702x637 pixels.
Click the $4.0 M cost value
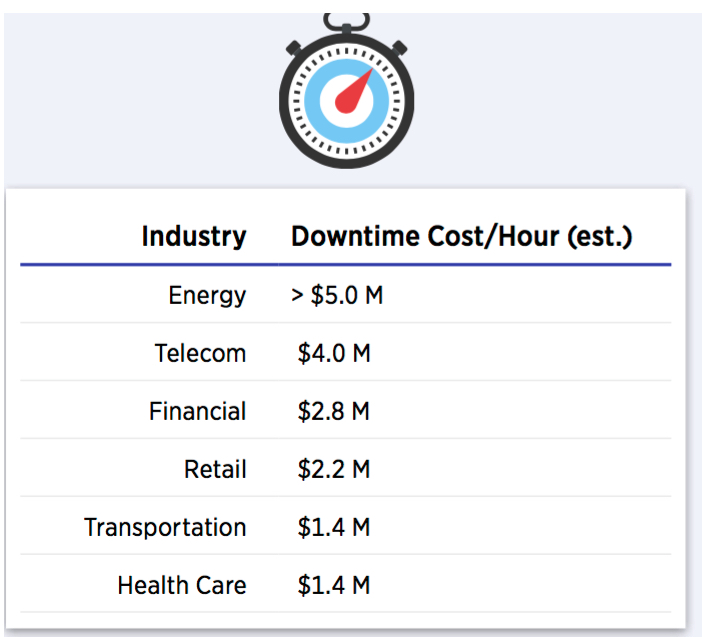coord(334,353)
